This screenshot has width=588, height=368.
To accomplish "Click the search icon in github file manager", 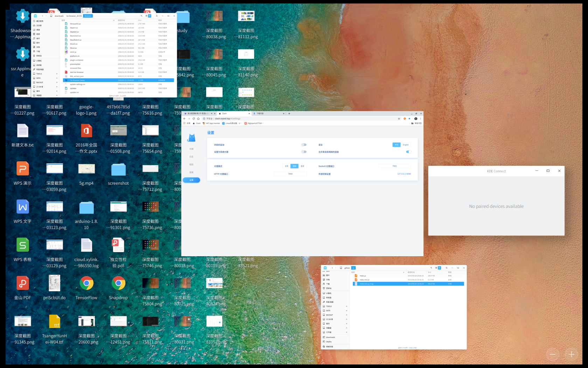I will point(431,268).
